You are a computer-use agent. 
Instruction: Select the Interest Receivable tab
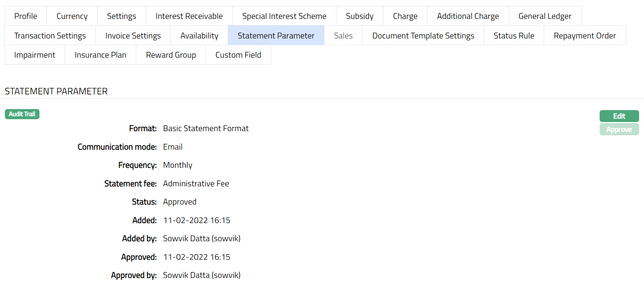(189, 16)
